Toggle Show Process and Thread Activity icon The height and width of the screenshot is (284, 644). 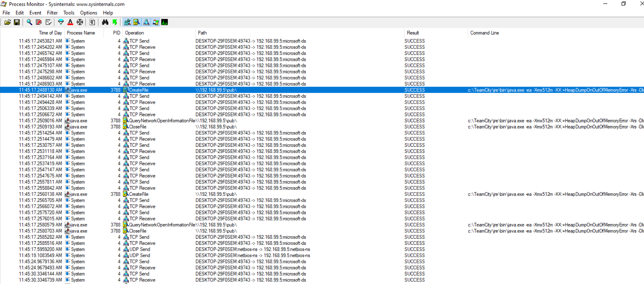pos(156,22)
